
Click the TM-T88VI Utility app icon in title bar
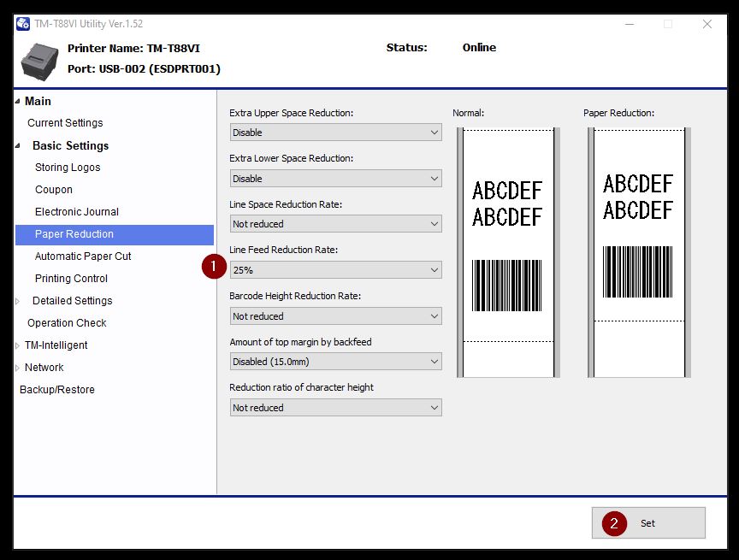tap(22, 24)
